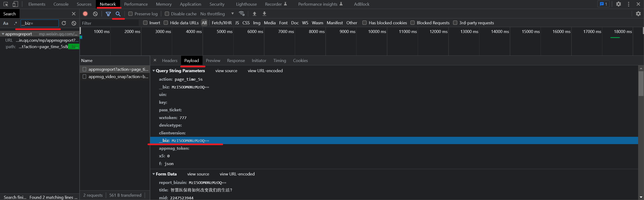The image size is (644, 200).
Task: Click view URL-encoded for Form Data
Action: click(x=237, y=174)
